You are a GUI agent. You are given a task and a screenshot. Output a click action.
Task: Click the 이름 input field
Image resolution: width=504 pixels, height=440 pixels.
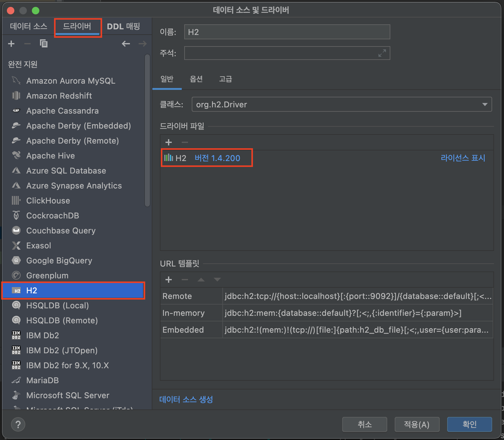click(x=287, y=32)
